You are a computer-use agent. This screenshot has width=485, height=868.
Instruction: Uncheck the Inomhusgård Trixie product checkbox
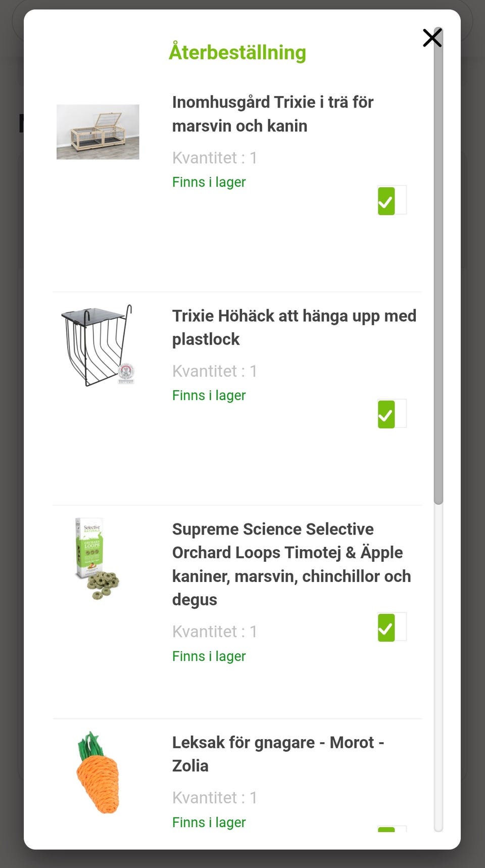(x=392, y=201)
